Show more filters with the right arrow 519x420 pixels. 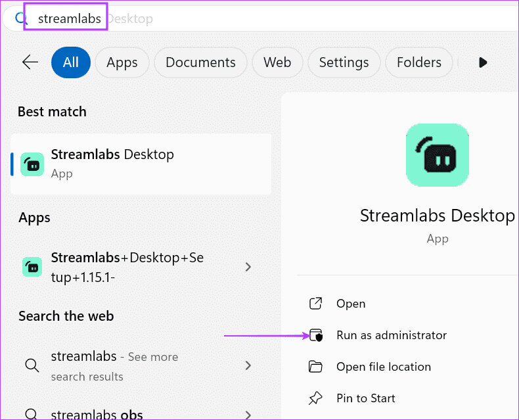pos(483,62)
